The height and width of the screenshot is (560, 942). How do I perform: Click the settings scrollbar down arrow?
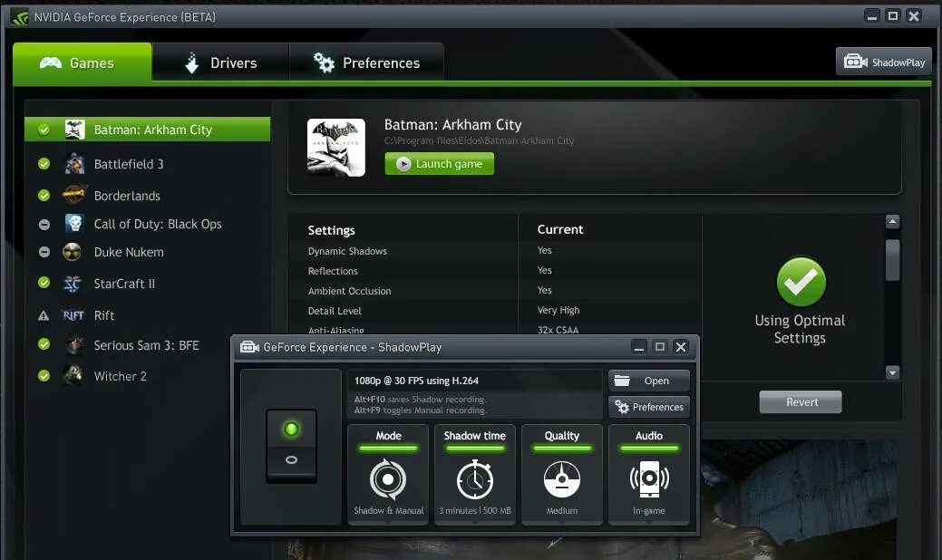(893, 372)
